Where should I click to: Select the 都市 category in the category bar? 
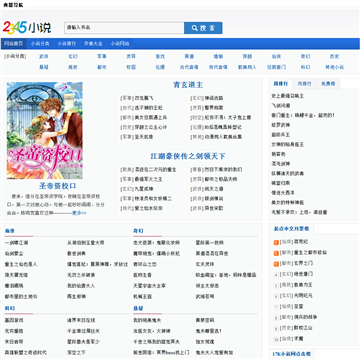click(102, 67)
